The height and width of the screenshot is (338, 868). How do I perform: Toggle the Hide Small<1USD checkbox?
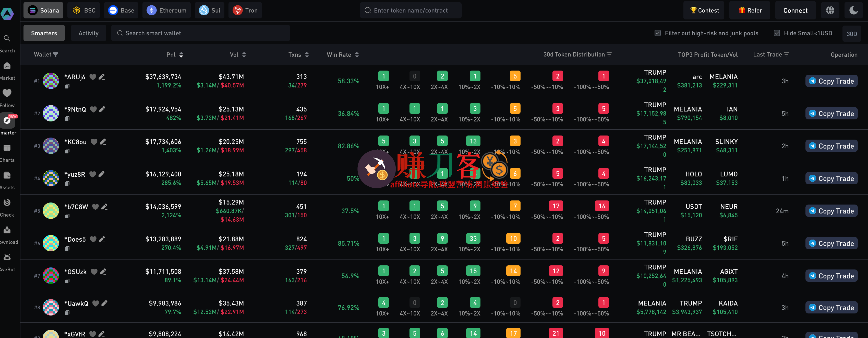tap(777, 33)
